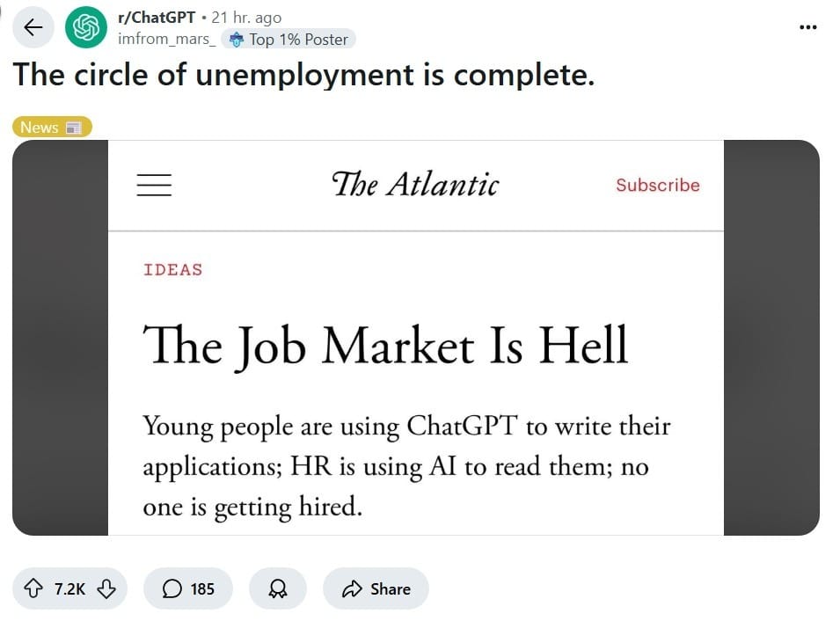Click the Subscribe link
Screen dimensions: 840x621
pos(658,185)
